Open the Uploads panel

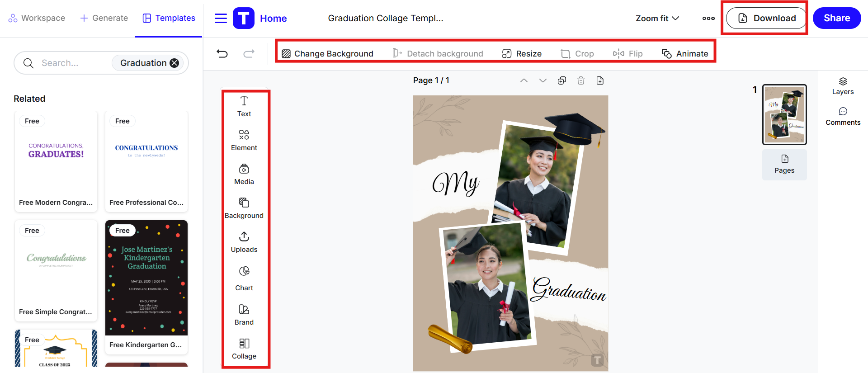[244, 242]
